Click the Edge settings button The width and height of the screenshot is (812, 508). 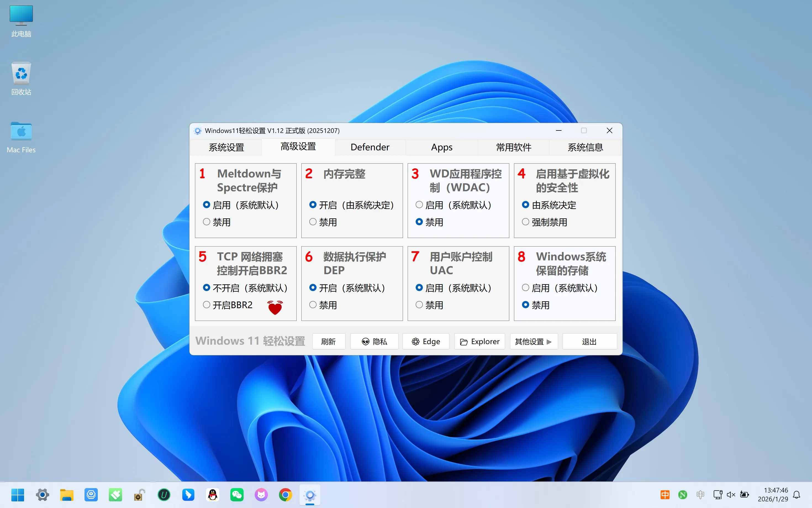coord(426,341)
